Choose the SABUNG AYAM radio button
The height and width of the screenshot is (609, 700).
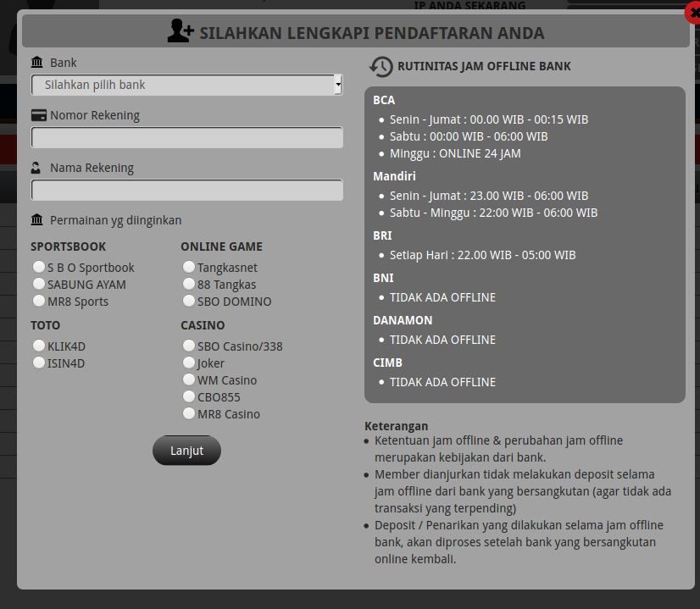pyautogui.click(x=38, y=284)
